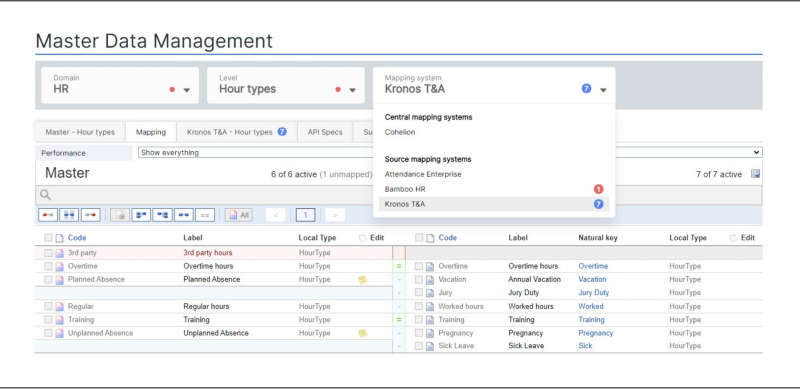The height and width of the screenshot is (389, 800).
Task: Click the red unlink-left mapping toolbar icon
Action: (x=48, y=215)
